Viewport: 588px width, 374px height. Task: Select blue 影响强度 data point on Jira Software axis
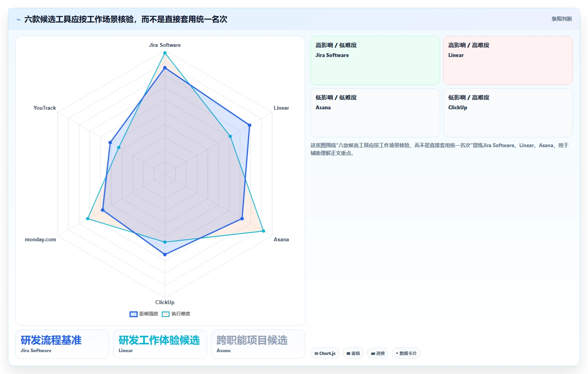(165, 68)
